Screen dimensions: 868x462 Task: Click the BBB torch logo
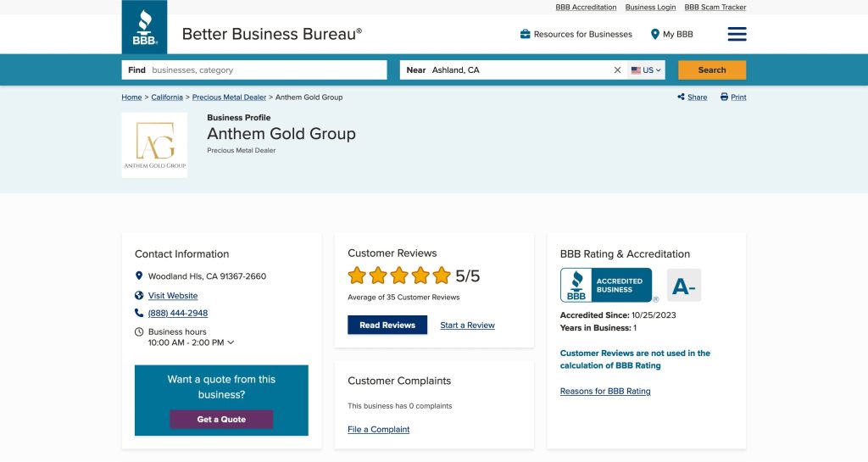click(144, 27)
